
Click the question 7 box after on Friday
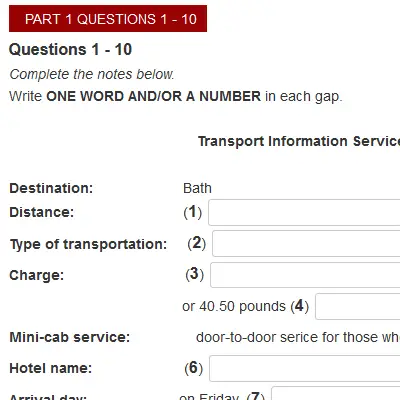click(x=336, y=393)
